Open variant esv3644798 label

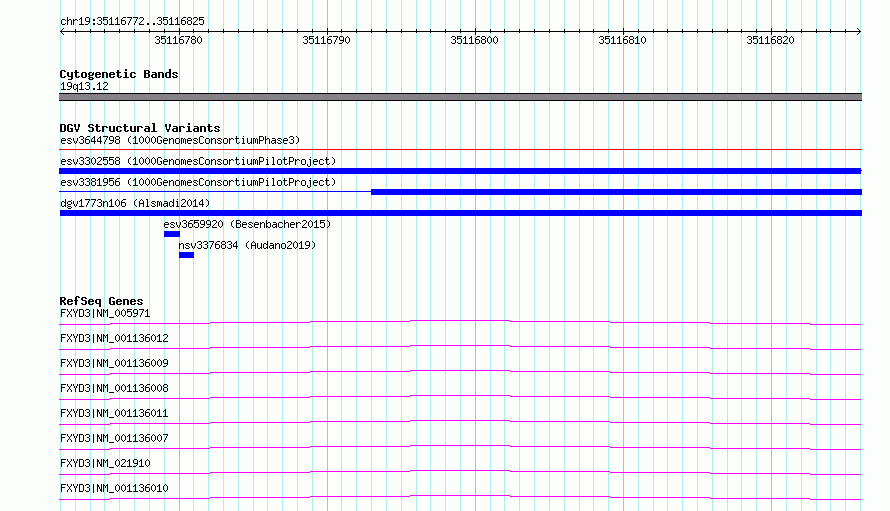(180, 140)
